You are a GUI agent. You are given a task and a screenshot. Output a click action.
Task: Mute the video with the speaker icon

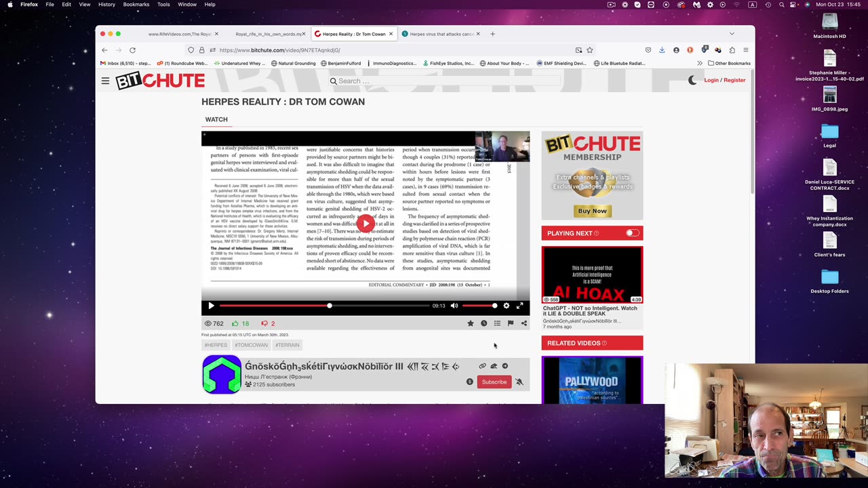tap(454, 306)
